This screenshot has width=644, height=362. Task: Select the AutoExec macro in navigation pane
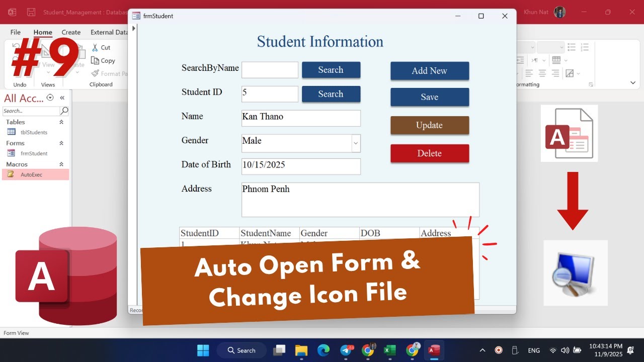(x=35, y=174)
